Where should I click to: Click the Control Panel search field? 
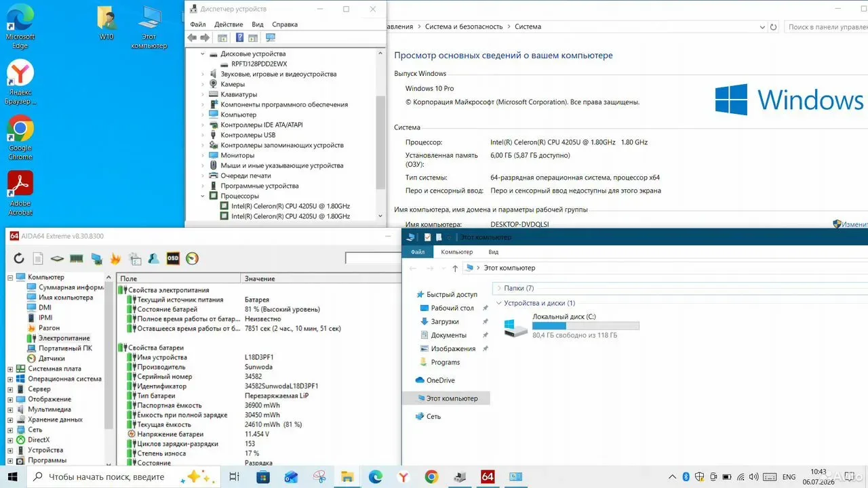pyautogui.click(x=826, y=27)
